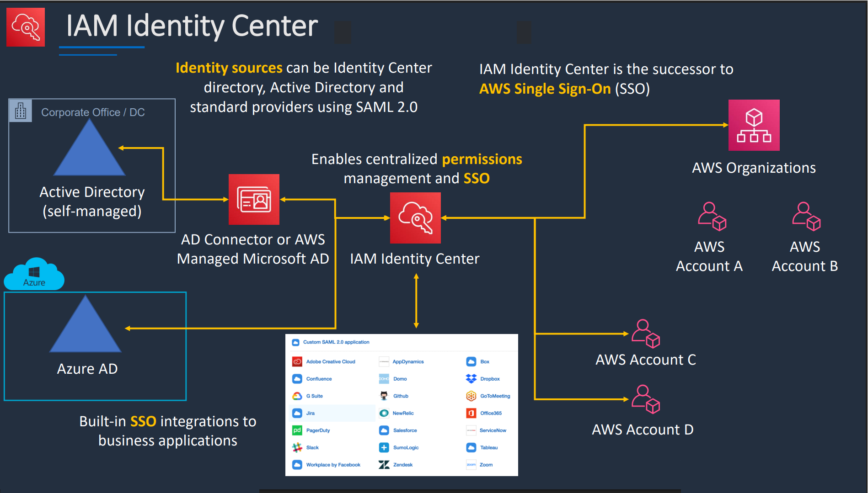Click the "Enables centralized permissions" caption

(417, 169)
